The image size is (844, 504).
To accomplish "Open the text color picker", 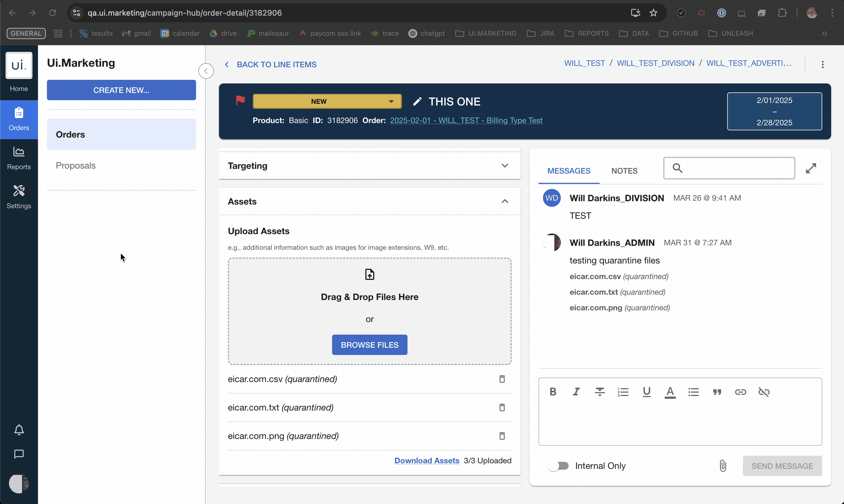I will pos(670,392).
